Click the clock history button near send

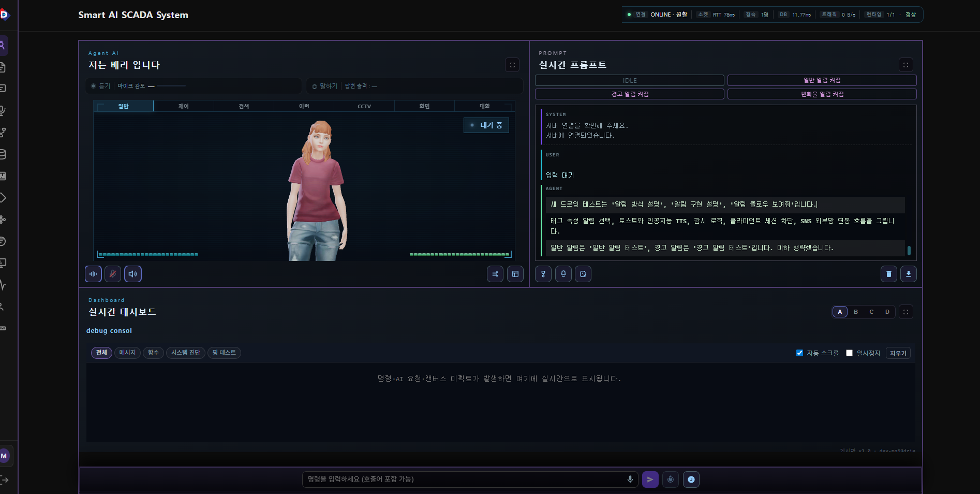[x=691, y=480]
